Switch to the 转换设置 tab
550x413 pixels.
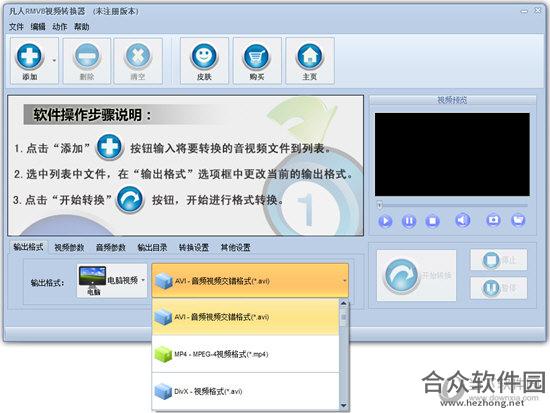[x=194, y=247]
